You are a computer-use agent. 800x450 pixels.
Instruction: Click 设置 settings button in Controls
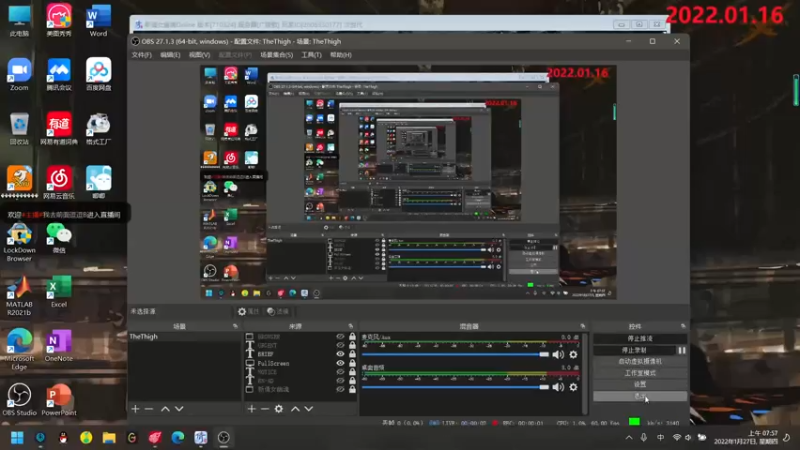click(640, 384)
